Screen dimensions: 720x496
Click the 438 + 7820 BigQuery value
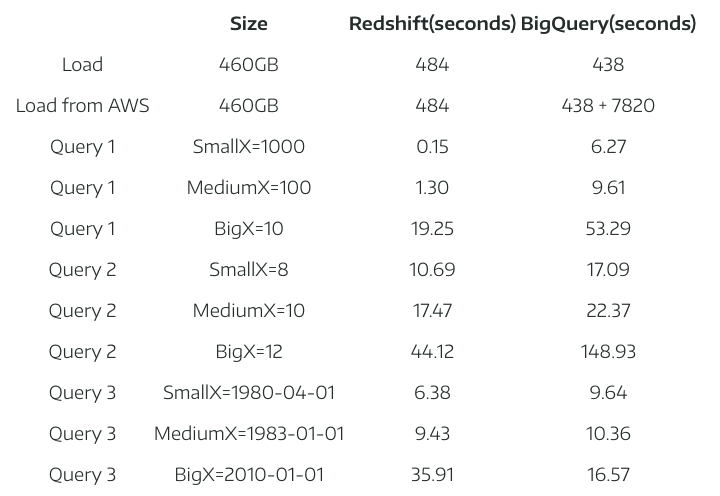pos(608,106)
